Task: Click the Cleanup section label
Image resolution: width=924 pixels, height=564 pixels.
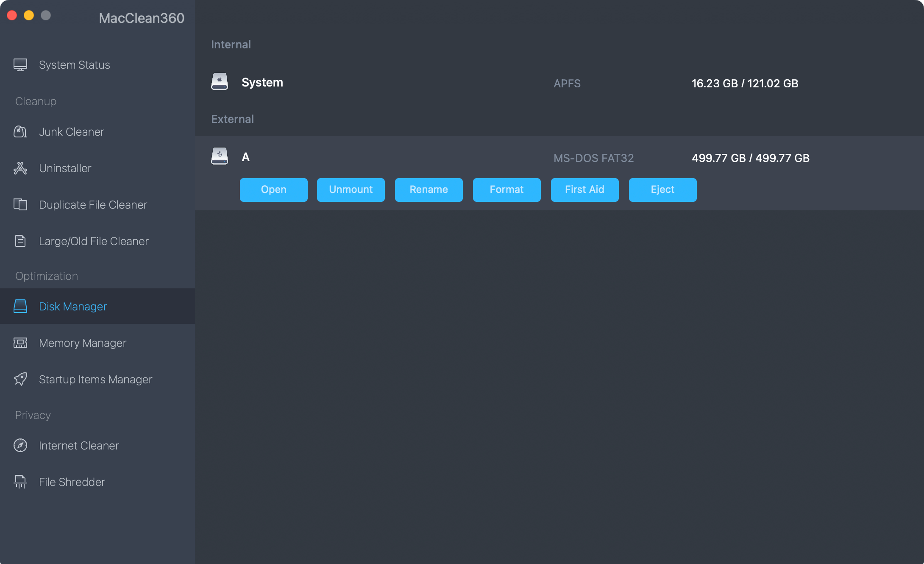Action: click(x=36, y=101)
